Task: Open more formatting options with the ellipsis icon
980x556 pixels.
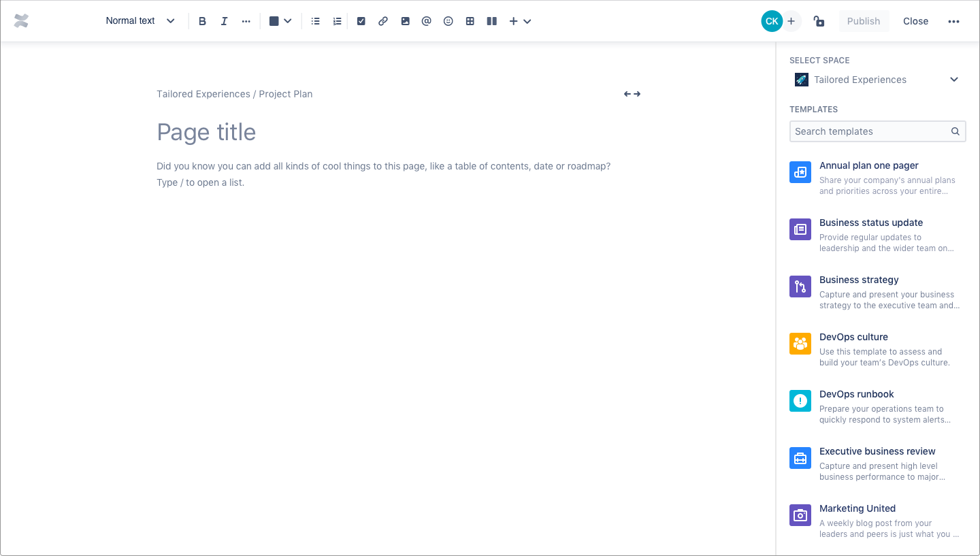Action: pyautogui.click(x=246, y=20)
